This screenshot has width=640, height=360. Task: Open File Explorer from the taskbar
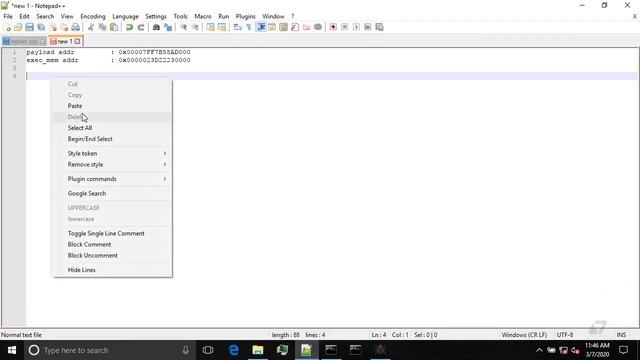[x=258, y=350]
